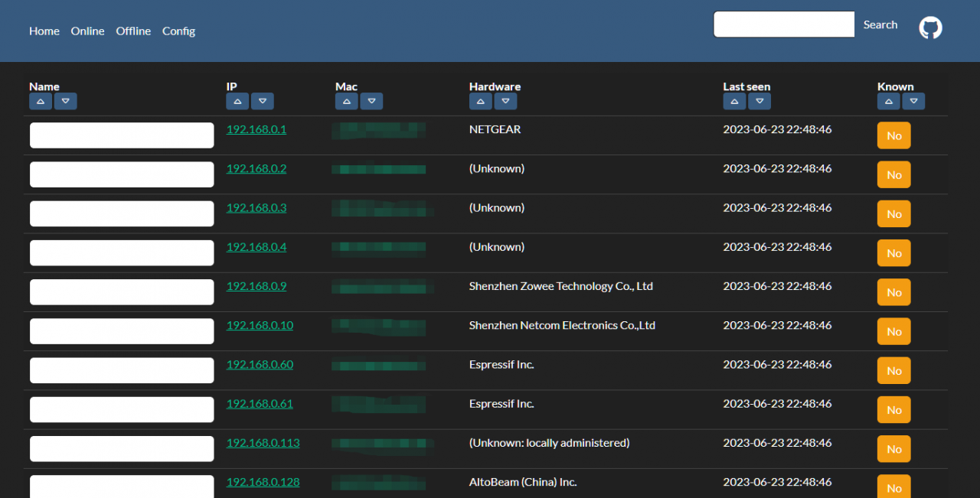Edit name field for 192.168.0.10
This screenshot has width=980, height=498.
122,331
